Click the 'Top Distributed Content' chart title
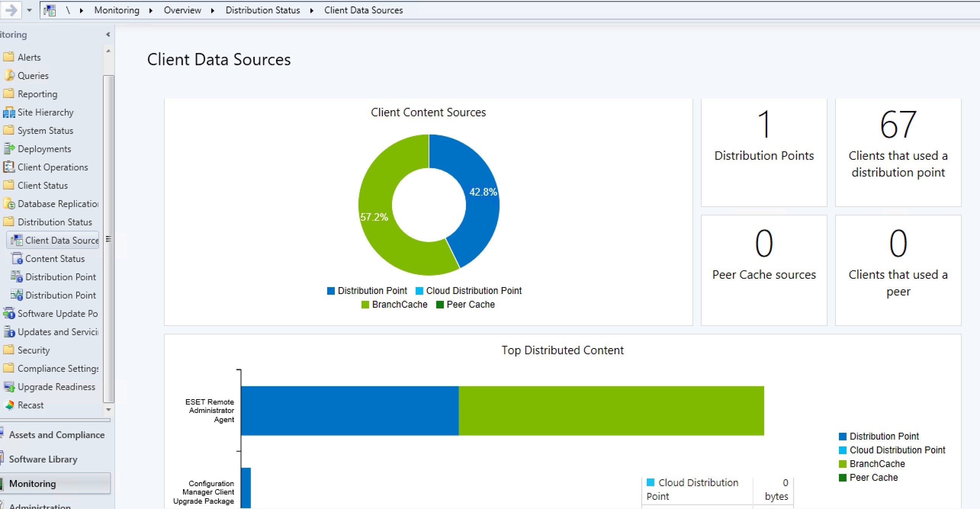 562,350
